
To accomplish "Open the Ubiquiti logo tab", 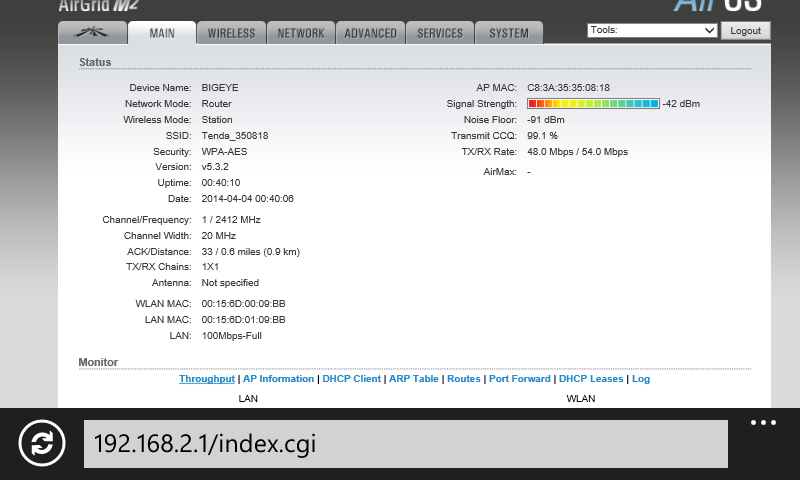I will pyautogui.click(x=92, y=33).
